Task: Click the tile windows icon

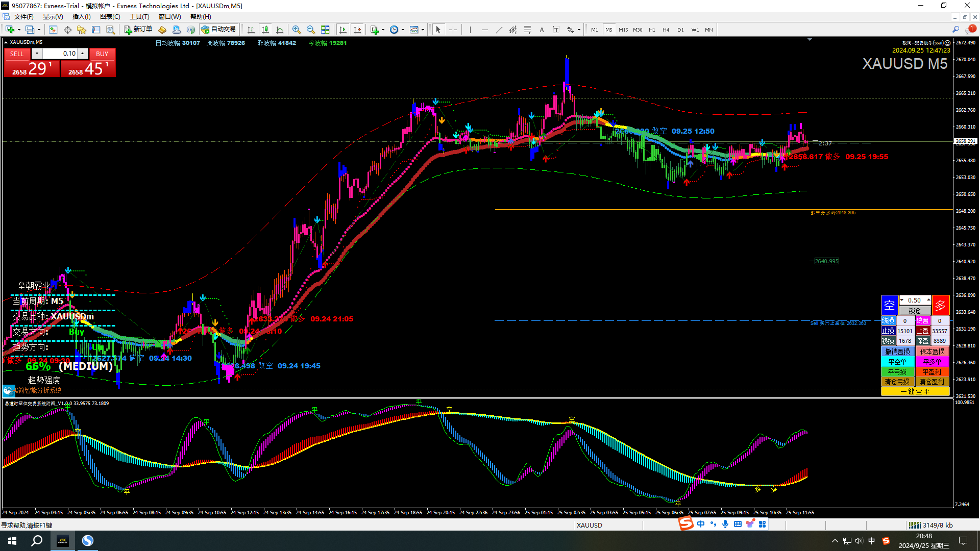Action: point(325,30)
